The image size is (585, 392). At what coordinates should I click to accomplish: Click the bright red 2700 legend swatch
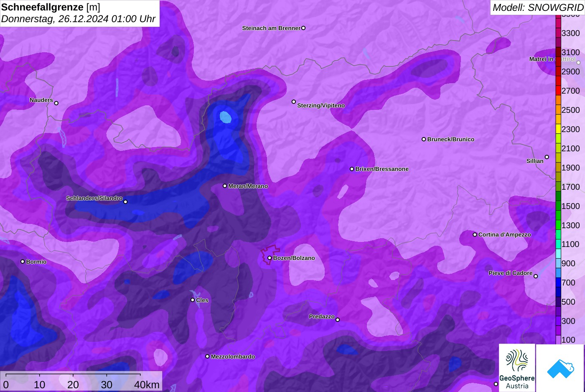[558, 90]
